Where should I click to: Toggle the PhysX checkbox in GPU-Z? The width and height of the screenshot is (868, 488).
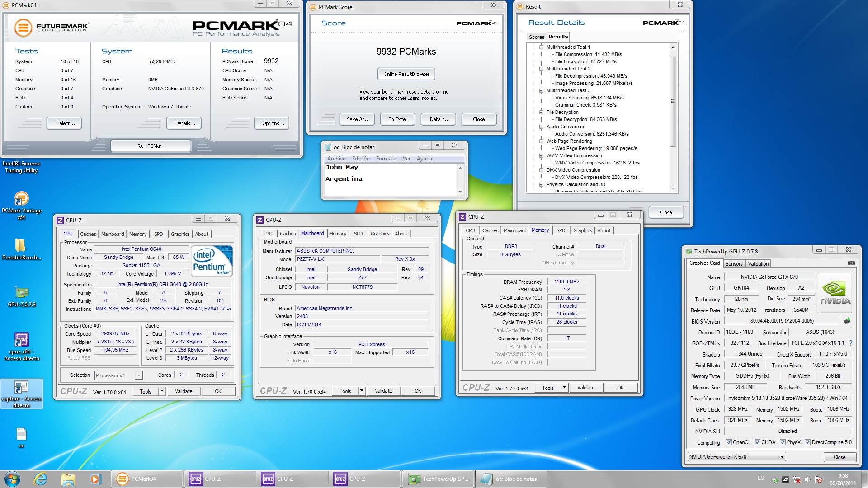783,442
